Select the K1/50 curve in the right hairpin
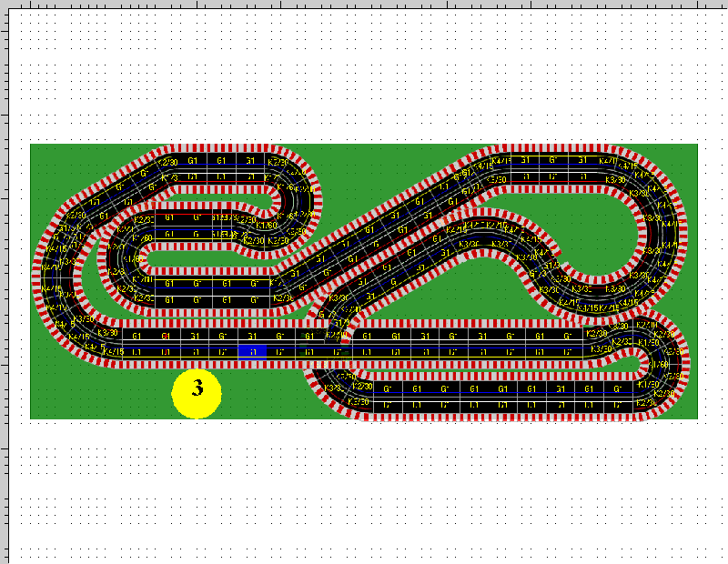The height and width of the screenshot is (564, 728). [648, 343]
